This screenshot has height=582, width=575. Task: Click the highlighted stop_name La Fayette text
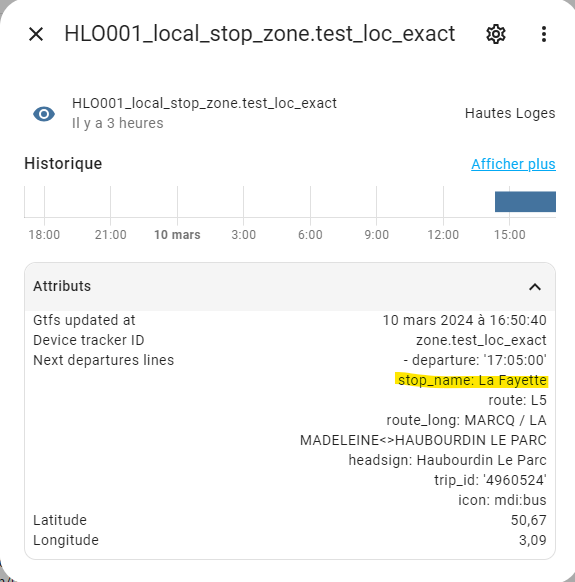[472, 380]
